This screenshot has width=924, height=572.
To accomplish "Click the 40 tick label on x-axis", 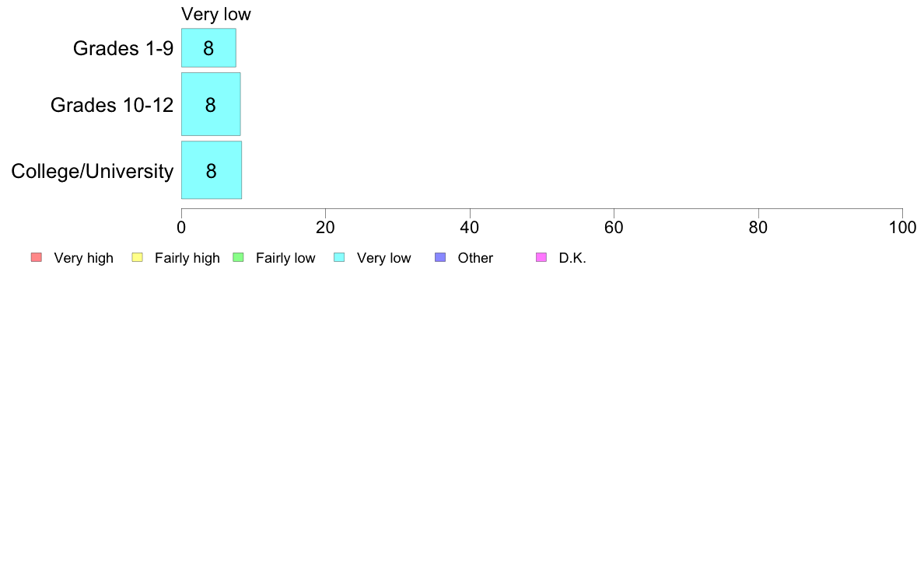I will coord(470,228).
